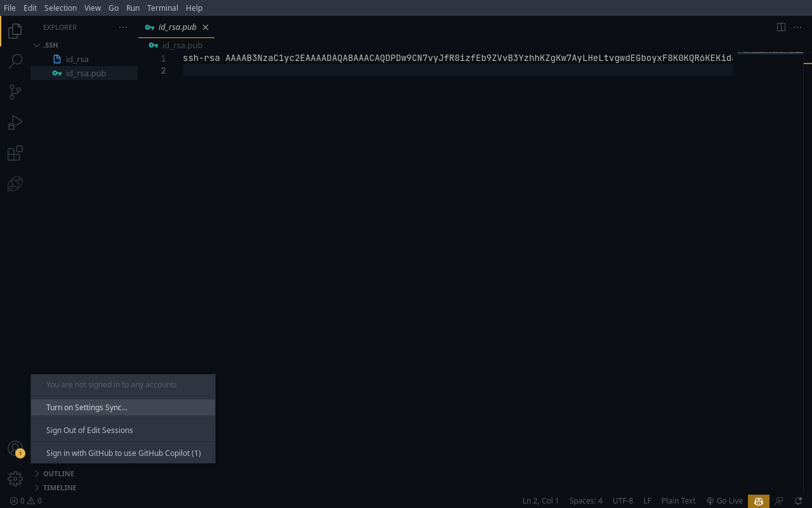Open the Terminal menu

click(162, 8)
